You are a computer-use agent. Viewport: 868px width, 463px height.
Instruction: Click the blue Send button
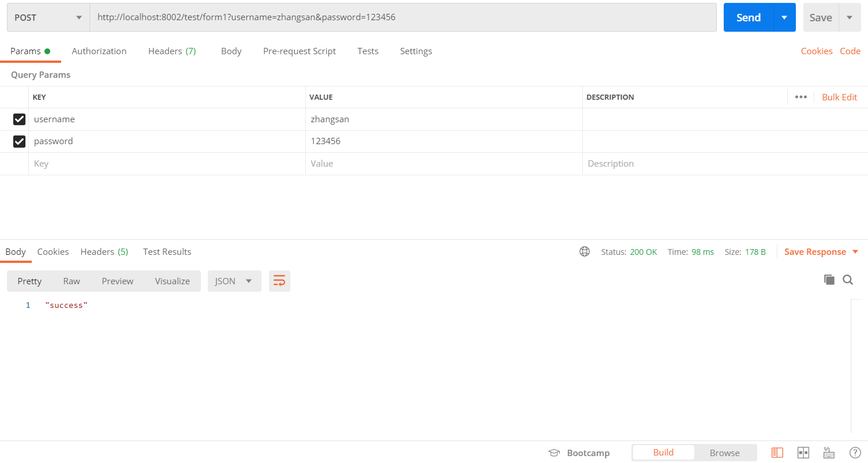749,17
